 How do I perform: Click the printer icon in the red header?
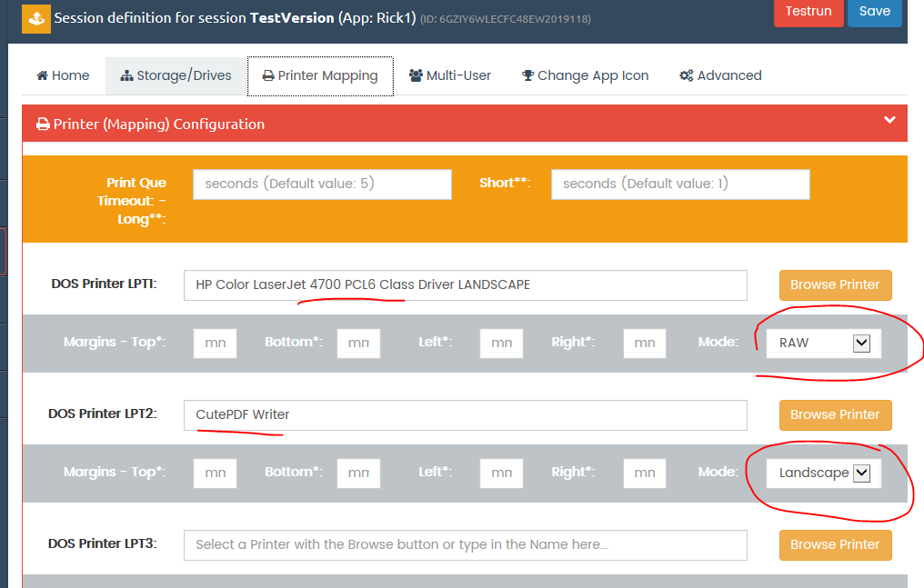43,125
